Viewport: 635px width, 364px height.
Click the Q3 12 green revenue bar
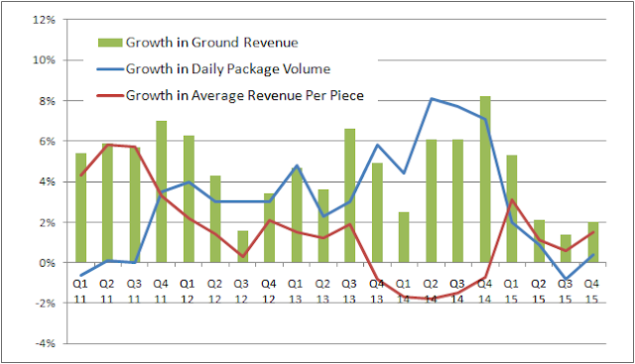(242, 247)
